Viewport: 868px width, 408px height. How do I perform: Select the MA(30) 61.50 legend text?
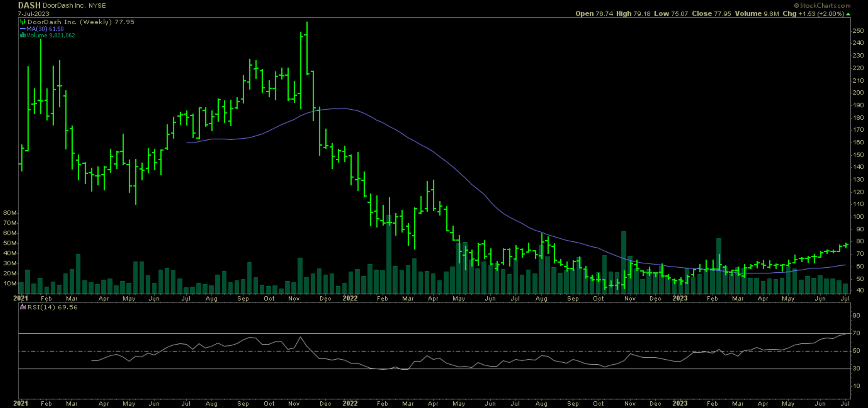pyautogui.click(x=45, y=29)
